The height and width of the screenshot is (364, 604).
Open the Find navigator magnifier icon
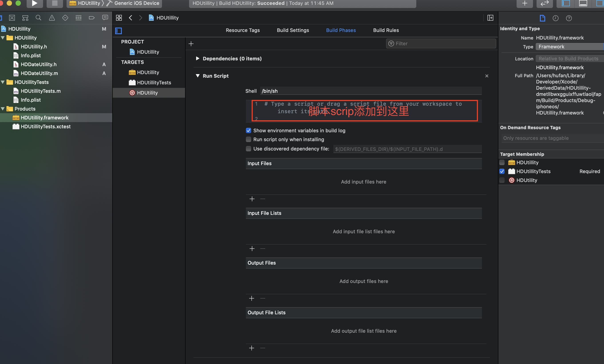[x=38, y=18]
